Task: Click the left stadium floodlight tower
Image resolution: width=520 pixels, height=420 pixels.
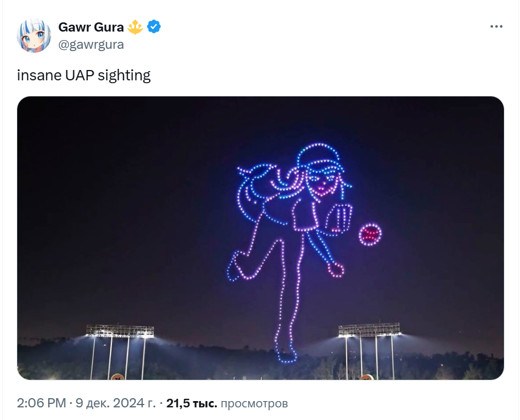Action: pos(119,351)
